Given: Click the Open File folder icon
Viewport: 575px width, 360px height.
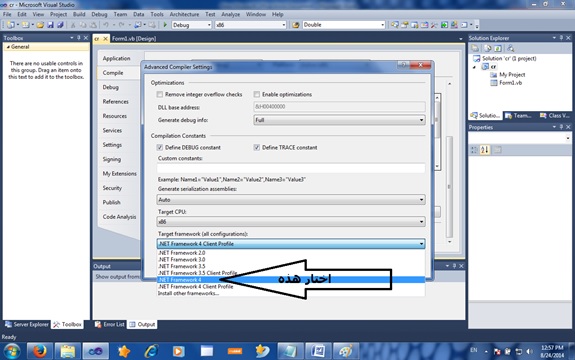Looking at the screenshot, I should pos(40,25).
